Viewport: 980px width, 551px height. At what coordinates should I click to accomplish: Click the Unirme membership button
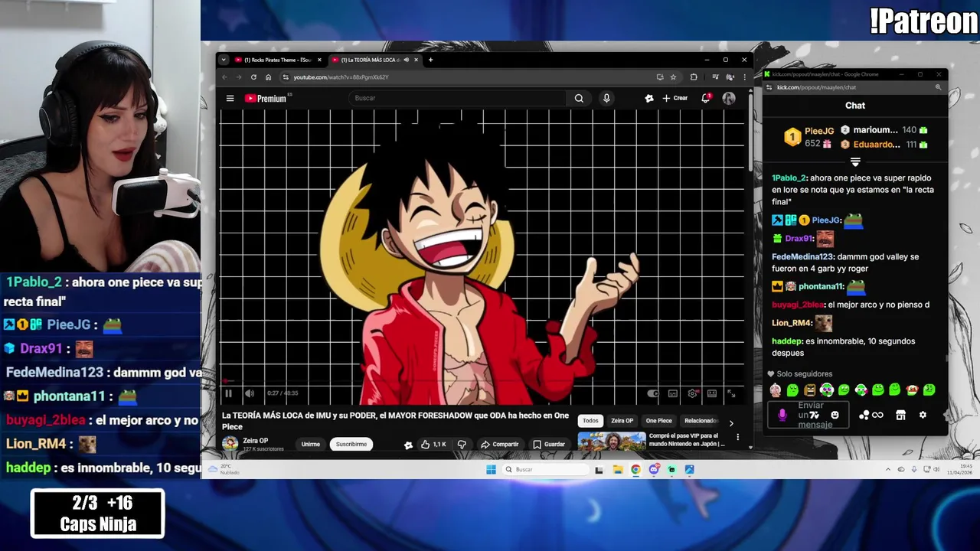tap(310, 444)
